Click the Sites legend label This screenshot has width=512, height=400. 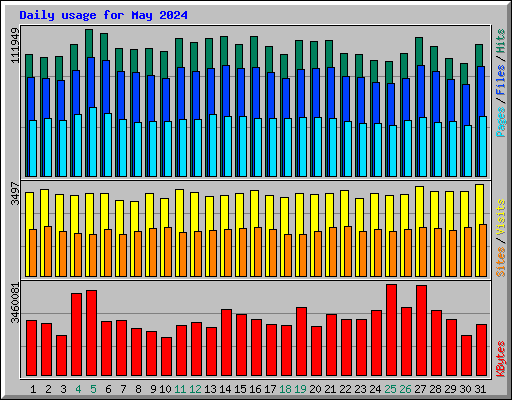pos(501,262)
